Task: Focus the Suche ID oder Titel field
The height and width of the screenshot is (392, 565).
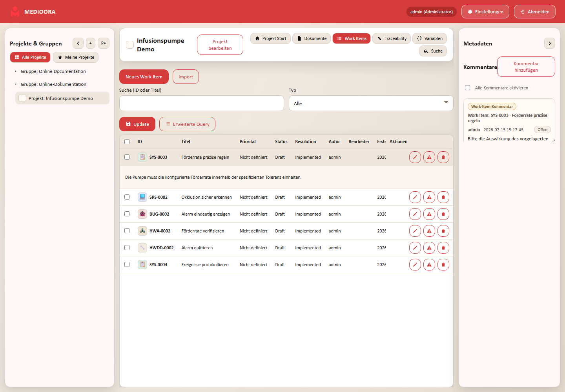Action: pos(202,103)
